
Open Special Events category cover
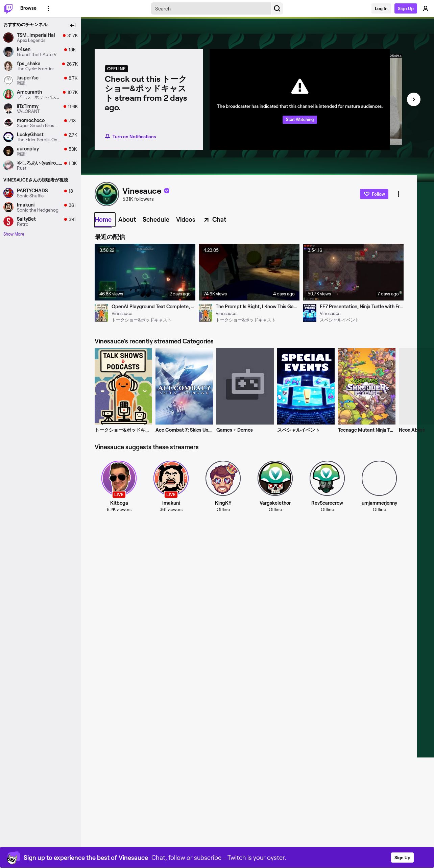coord(306,386)
